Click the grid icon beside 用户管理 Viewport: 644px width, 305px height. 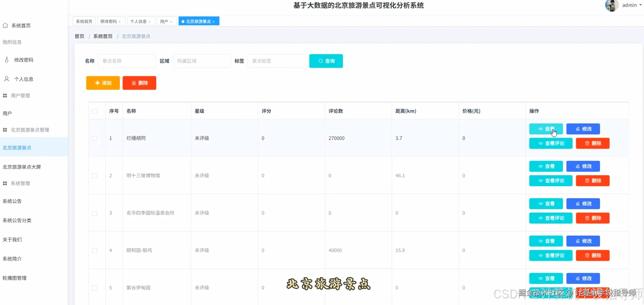click(x=5, y=96)
